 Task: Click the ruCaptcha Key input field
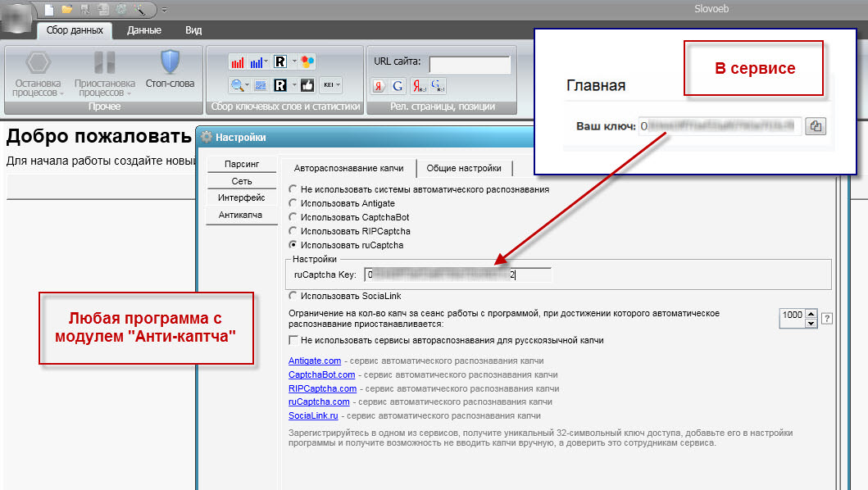(x=458, y=274)
